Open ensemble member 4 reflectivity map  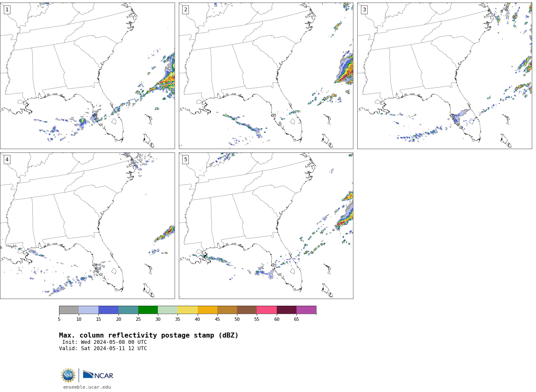[87, 226]
